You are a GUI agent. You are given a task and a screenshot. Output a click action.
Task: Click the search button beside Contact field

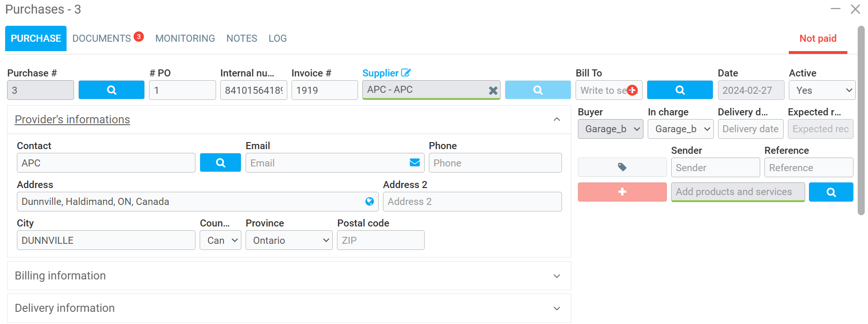pos(220,163)
